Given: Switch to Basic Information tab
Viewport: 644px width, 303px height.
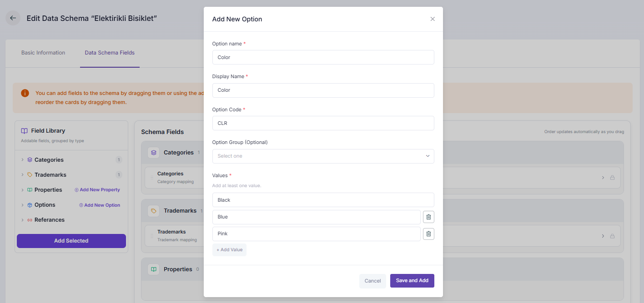Looking at the screenshot, I should pos(43,53).
